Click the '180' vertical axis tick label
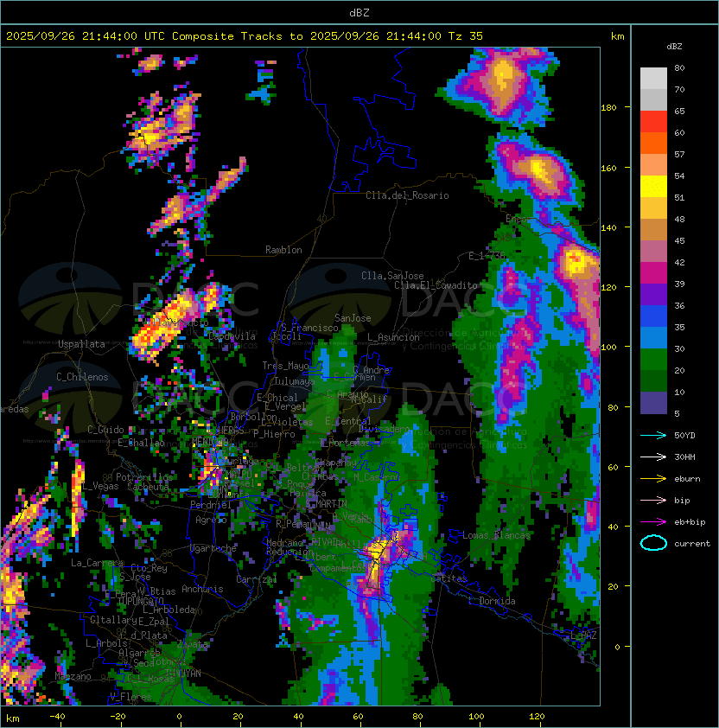719x728 pixels. coord(608,108)
